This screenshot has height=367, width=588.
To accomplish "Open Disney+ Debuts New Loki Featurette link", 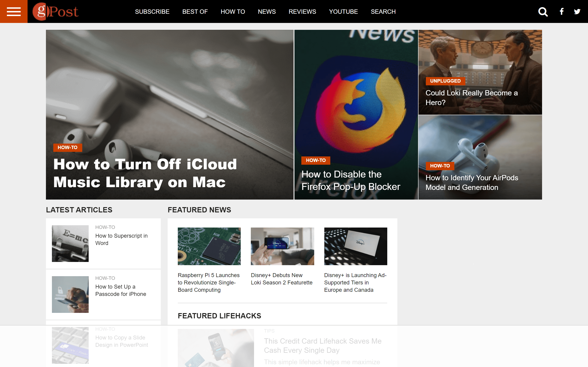I will [281, 279].
